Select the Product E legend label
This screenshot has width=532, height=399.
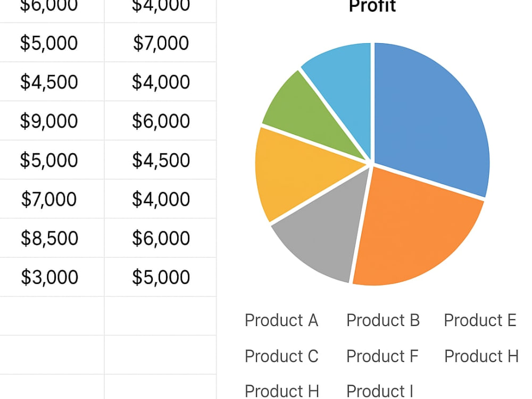[480, 320]
